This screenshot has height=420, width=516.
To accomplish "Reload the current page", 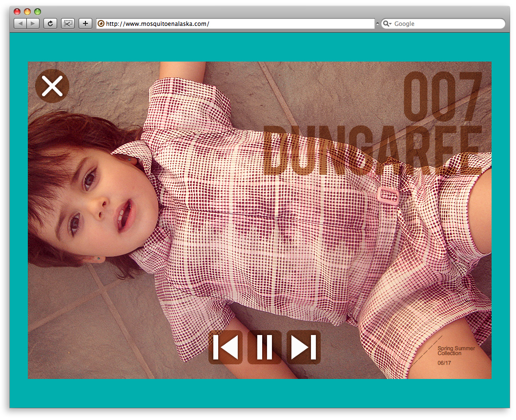I will coord(50,23).
